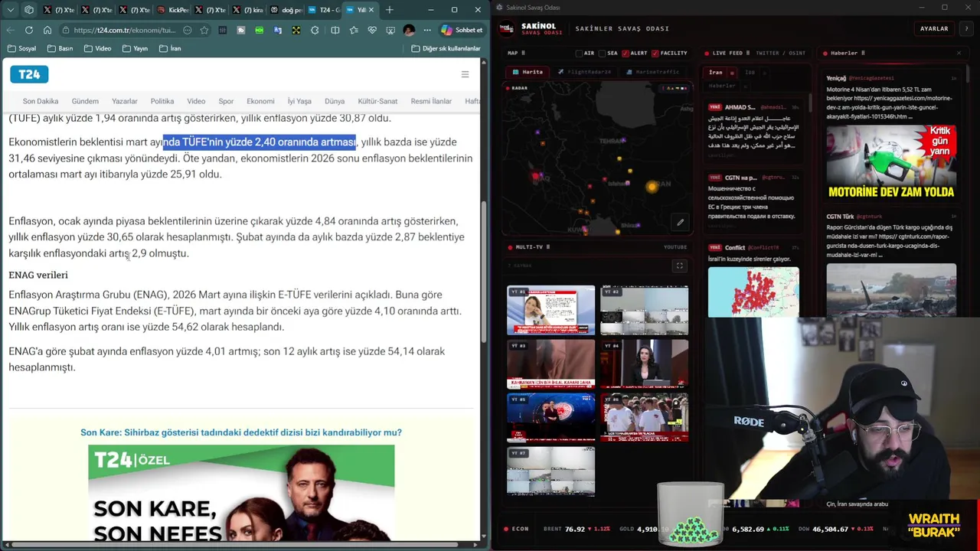Click the T24 page vertical scrollbar
The height and width of the screenshot is (551, 980).
point(483,272)
